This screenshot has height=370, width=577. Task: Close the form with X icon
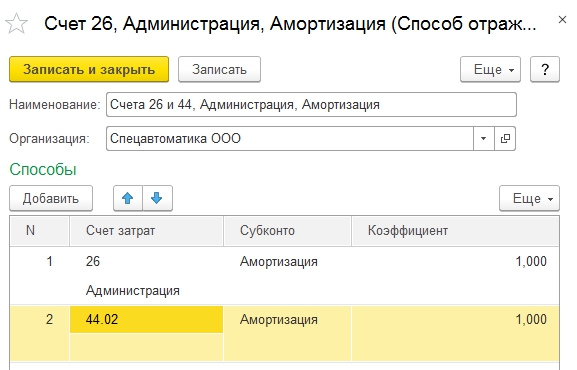click(562, 20)
